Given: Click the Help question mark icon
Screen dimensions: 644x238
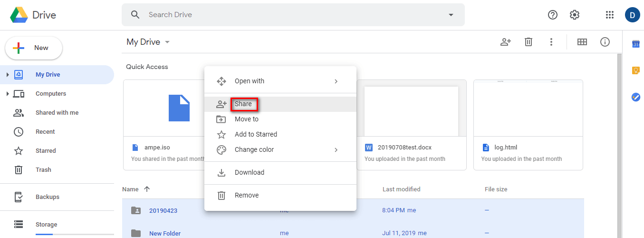Looking at the screenshot, I should 552,15.
